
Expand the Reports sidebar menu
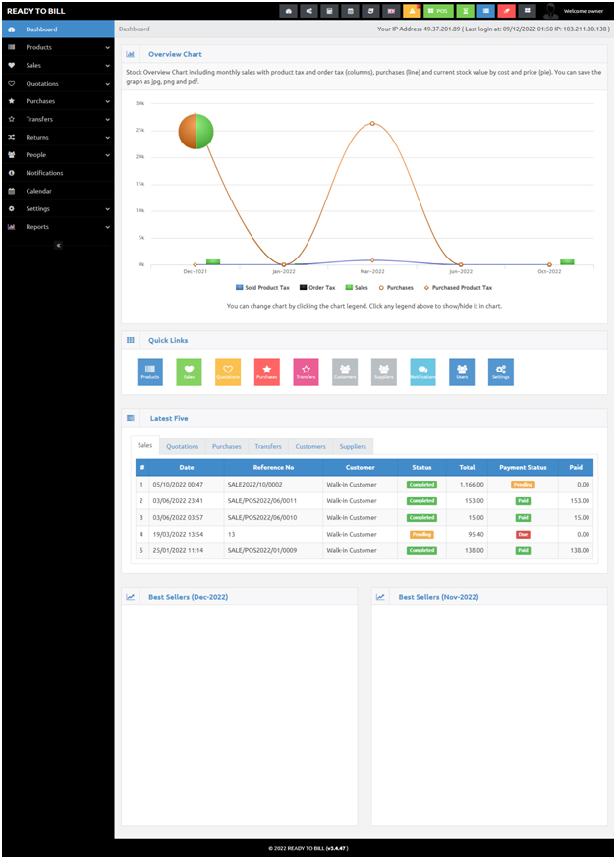(58, 227)
